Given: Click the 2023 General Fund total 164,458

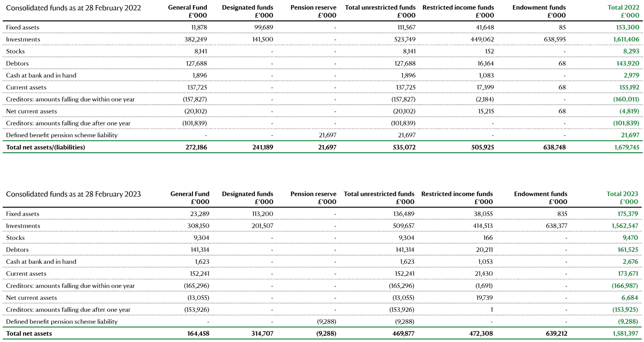Looking at the screenshot, I should click(198, 334).
